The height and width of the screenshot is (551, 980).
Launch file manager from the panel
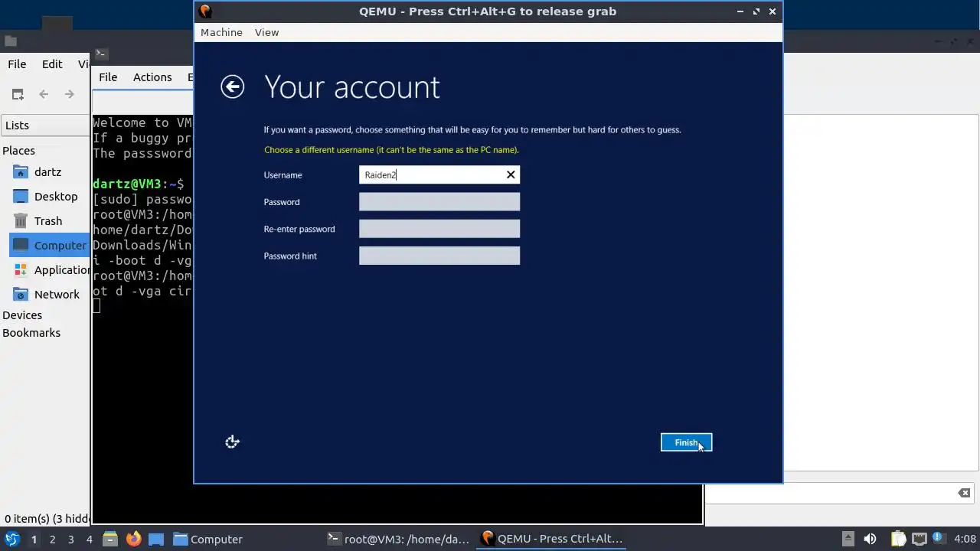pos(109,539)
